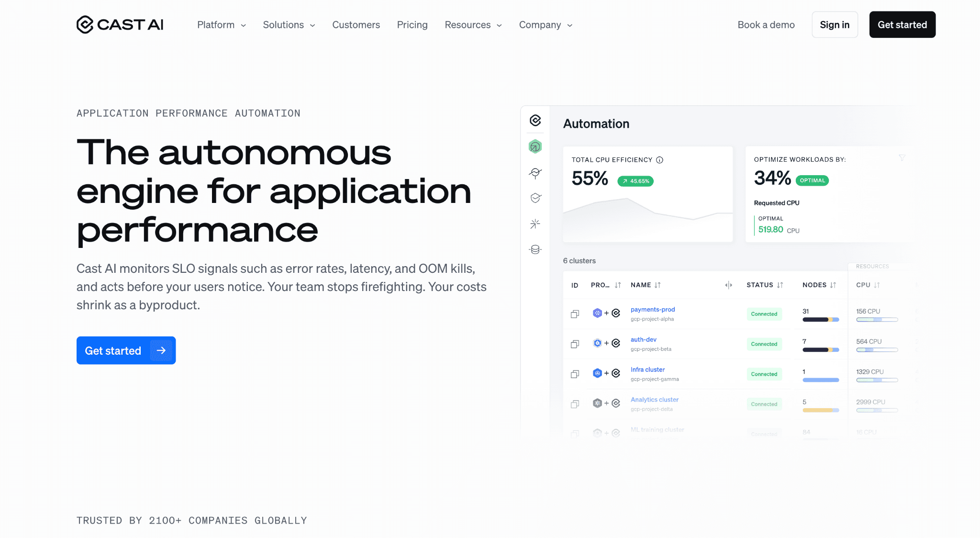Go to the Customers page
This screenshot has width=980, height=538.
pos(356,25)
